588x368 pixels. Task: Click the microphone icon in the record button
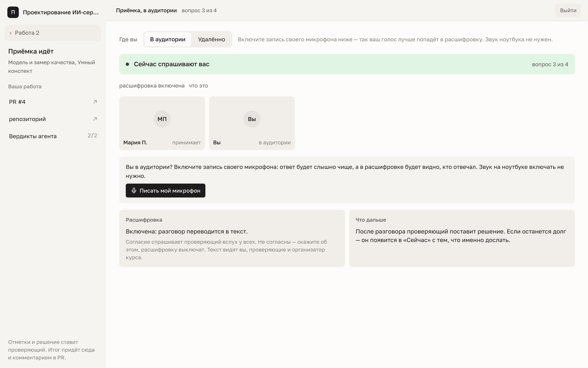pos(134,191)
